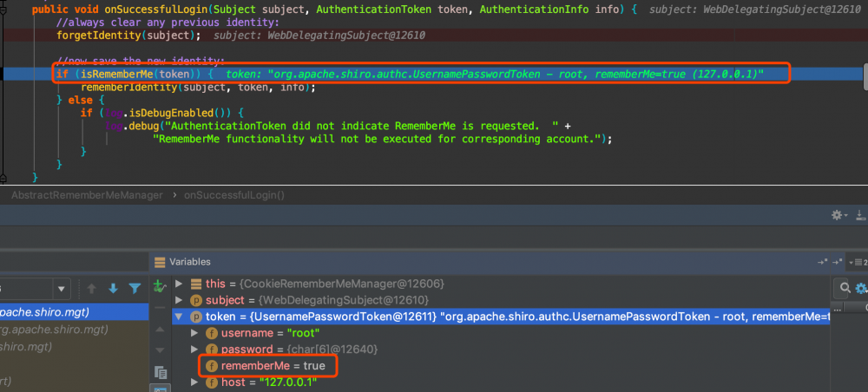Viewport: 868px width, 392px height.
Task: Click the 'f' icon of password field
Action: tap(212, 350)
